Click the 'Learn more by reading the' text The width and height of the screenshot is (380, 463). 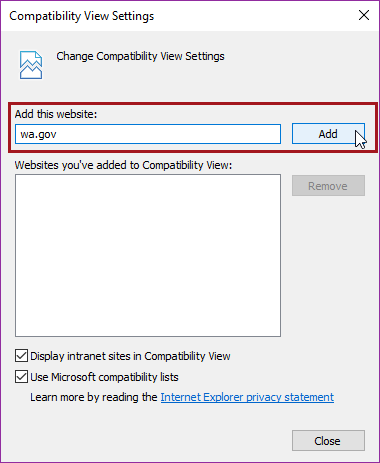[x=94, y=397]
